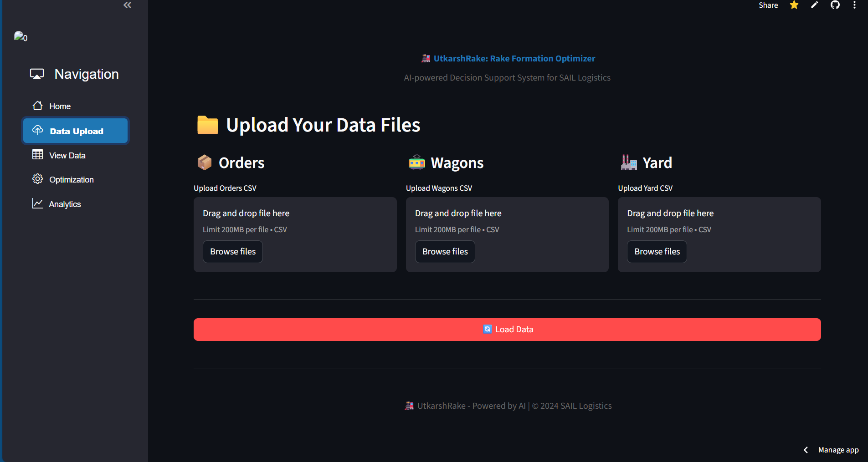Browse files for Yard CSV

pos(657,252)
